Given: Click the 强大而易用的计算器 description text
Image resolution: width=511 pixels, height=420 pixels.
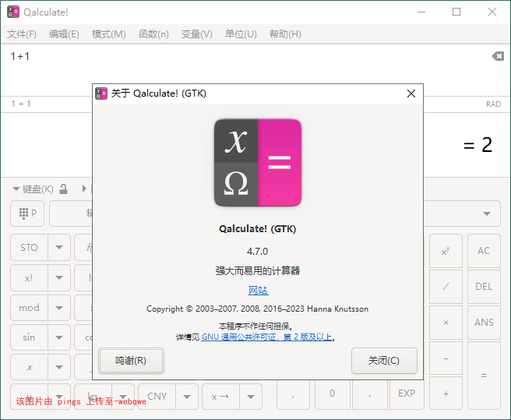Looking at the screenshot, I should pyautogui.click(x=258, y=270).
